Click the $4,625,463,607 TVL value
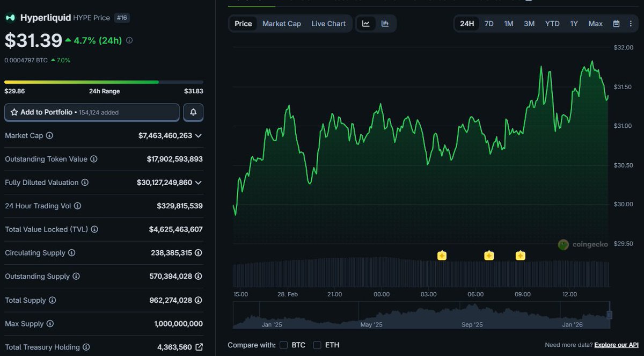This screenshot has width=644, height=356. (176, 229)
